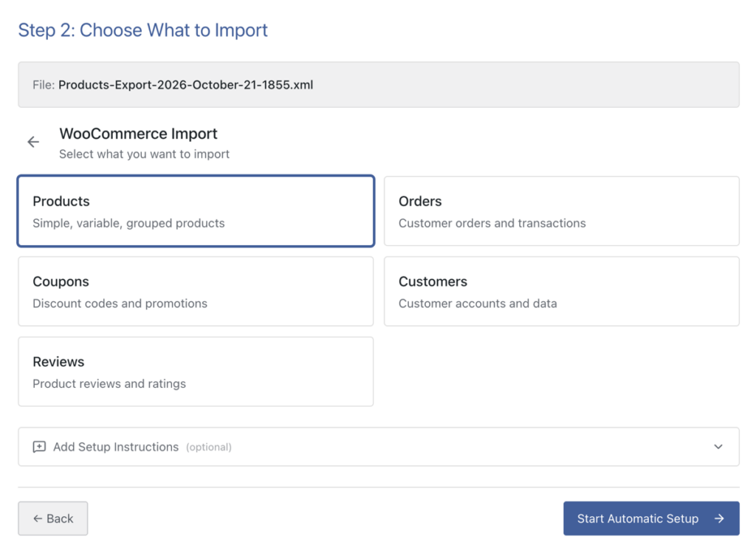Choose the Coupons import option
Image resolution: width=756 pixels, height=551 pixels.
pyautogui.click(x=196, y=292)
